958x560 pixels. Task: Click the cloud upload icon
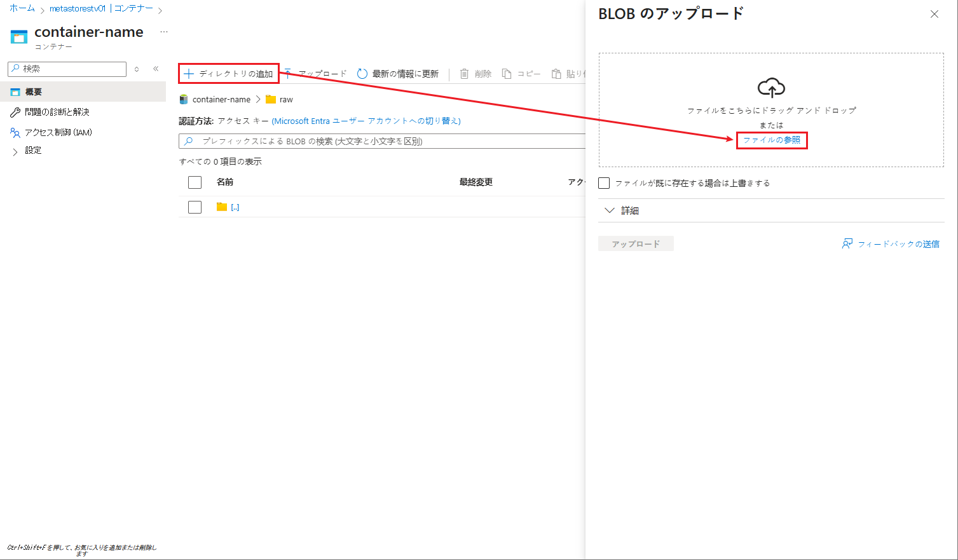coord(771,88)
